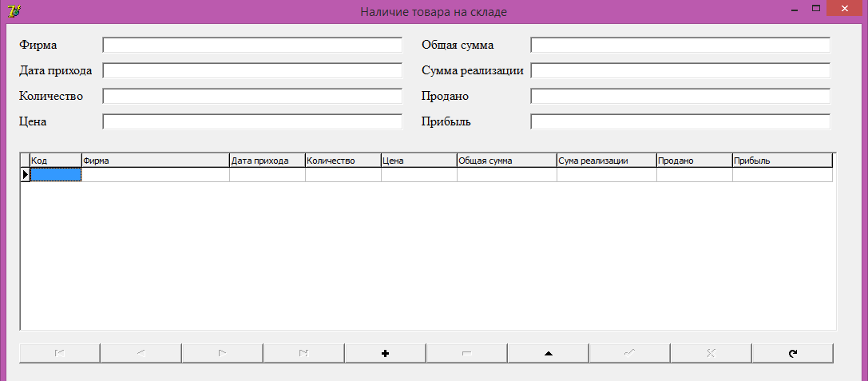The height and width of the screenshot is (381, 868).
Task: Click the Цена grid column header
Action: point(419,161)
